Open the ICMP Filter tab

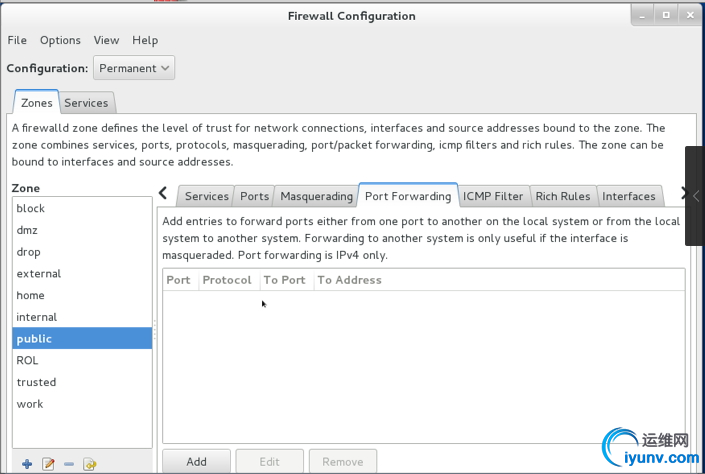493,196
